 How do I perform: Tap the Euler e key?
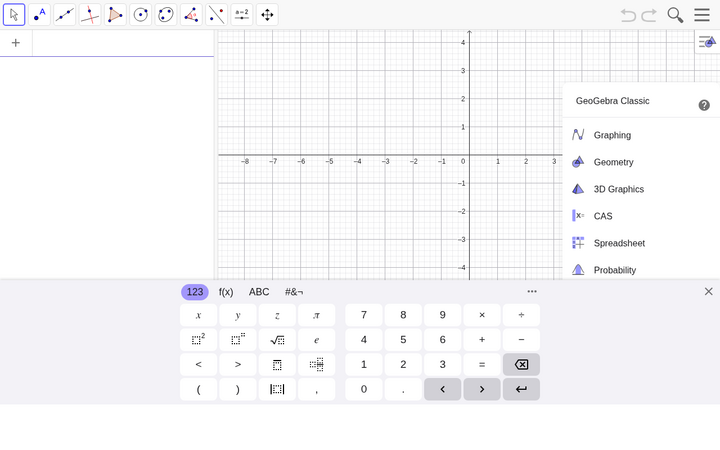click(316, 340)
